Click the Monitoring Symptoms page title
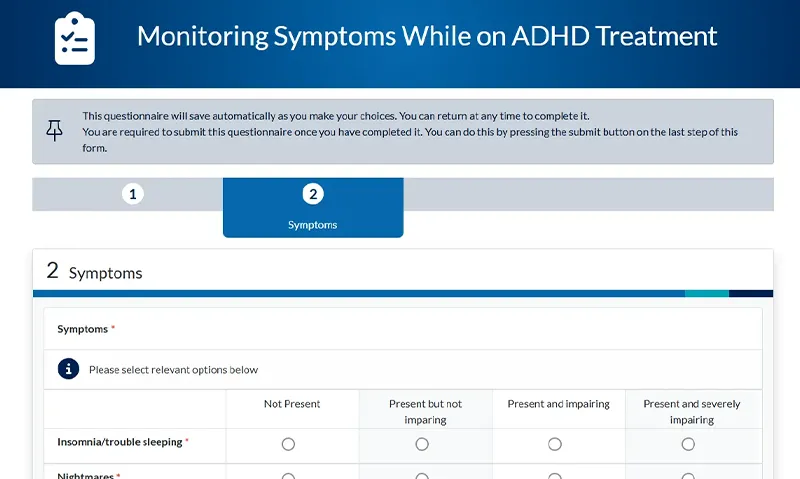This screenshot has width=800, height=479. 427,36
